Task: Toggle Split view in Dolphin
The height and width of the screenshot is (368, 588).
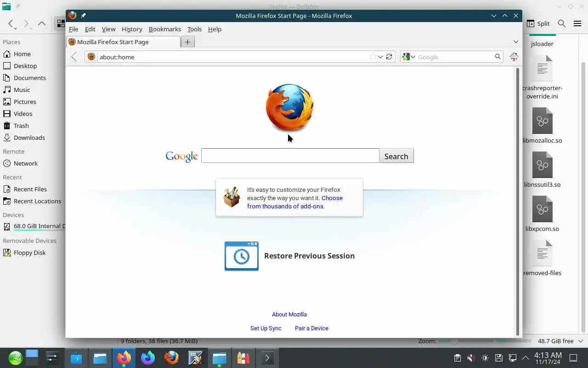Action: 538,23
